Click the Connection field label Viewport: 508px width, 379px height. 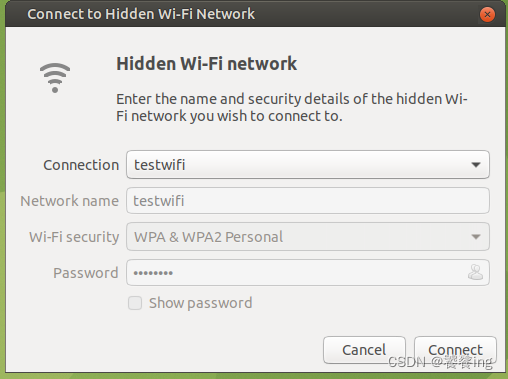(81, 165)
